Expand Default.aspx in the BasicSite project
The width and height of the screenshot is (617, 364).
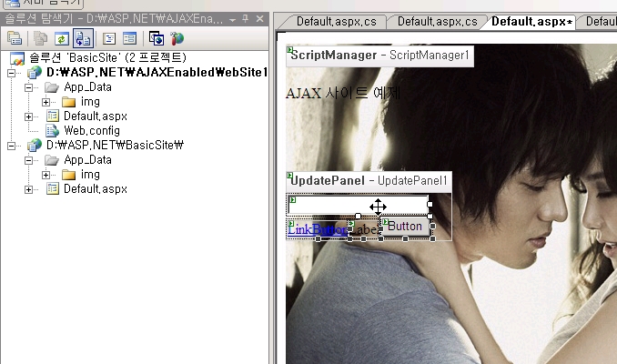point(28,189)
